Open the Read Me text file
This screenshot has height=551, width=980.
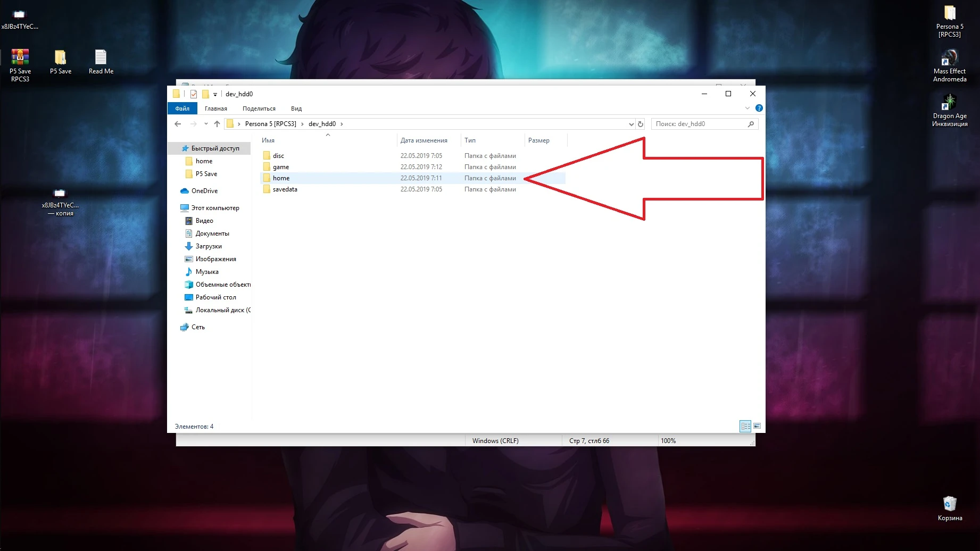[x=101, y=62]
